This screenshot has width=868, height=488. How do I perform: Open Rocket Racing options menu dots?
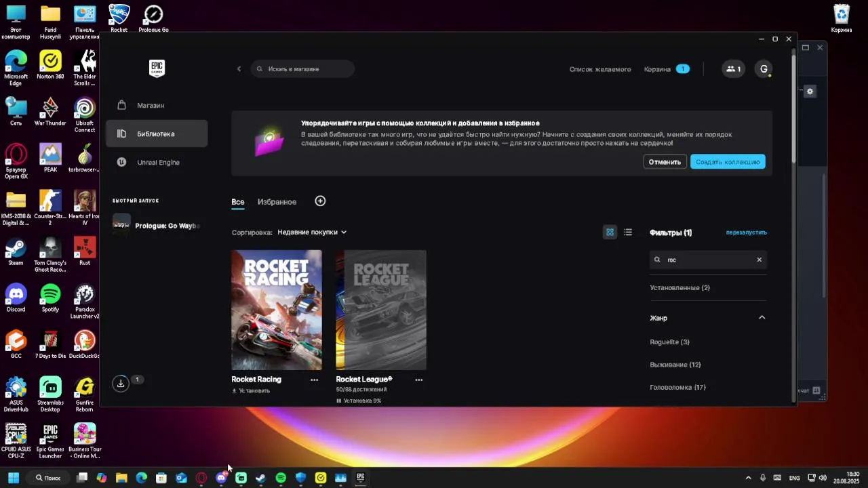314,380
